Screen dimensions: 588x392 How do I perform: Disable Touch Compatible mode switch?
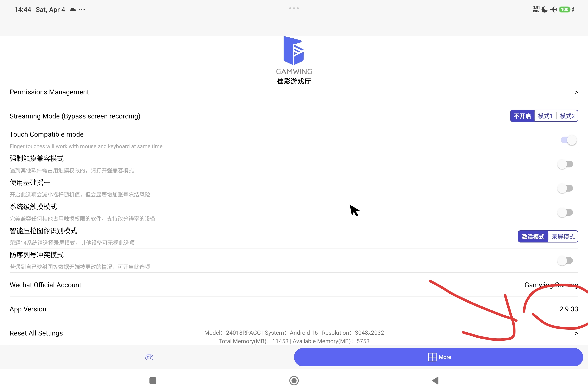[569, 140]
